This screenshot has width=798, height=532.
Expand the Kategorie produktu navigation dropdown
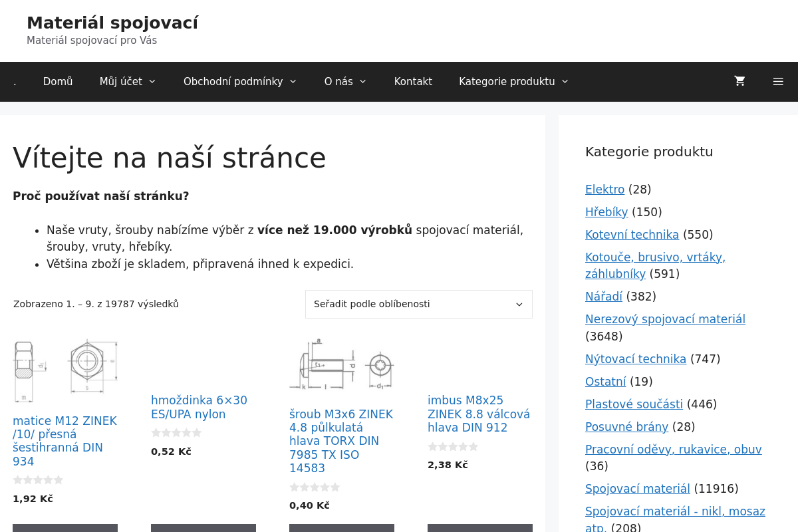(513, 81)
